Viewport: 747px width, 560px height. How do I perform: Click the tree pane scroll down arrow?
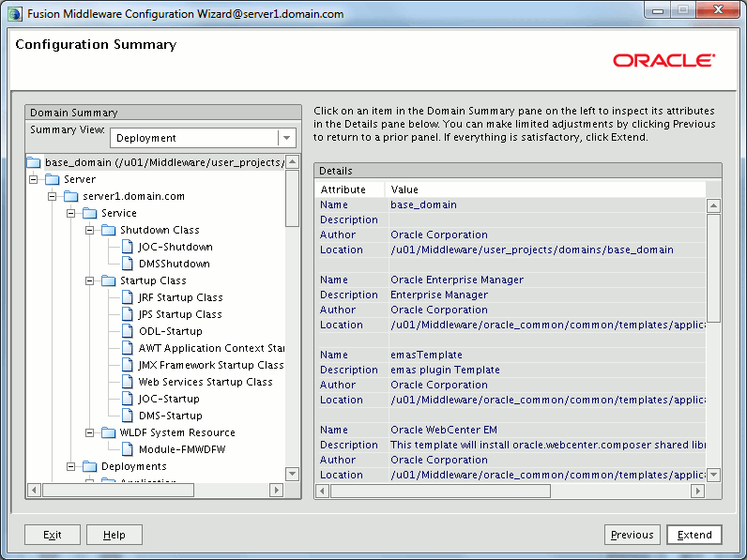tap(293, 474)
